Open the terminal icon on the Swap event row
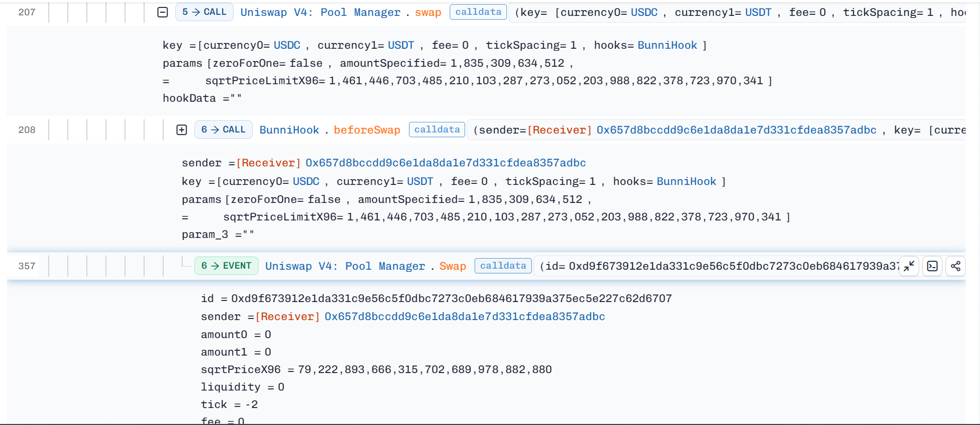The image size is (980, 425). (932, 266)
